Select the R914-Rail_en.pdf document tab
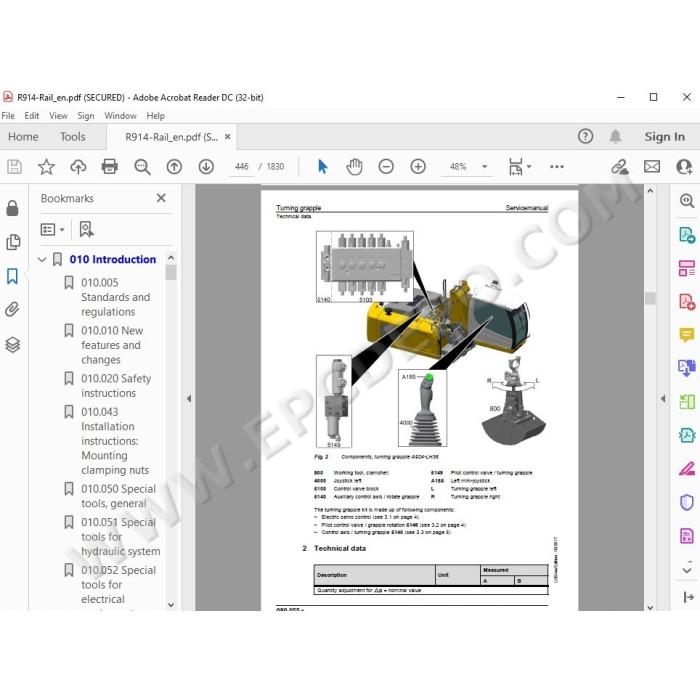Screen dimensions: 700x700 [x=171, y=137]
